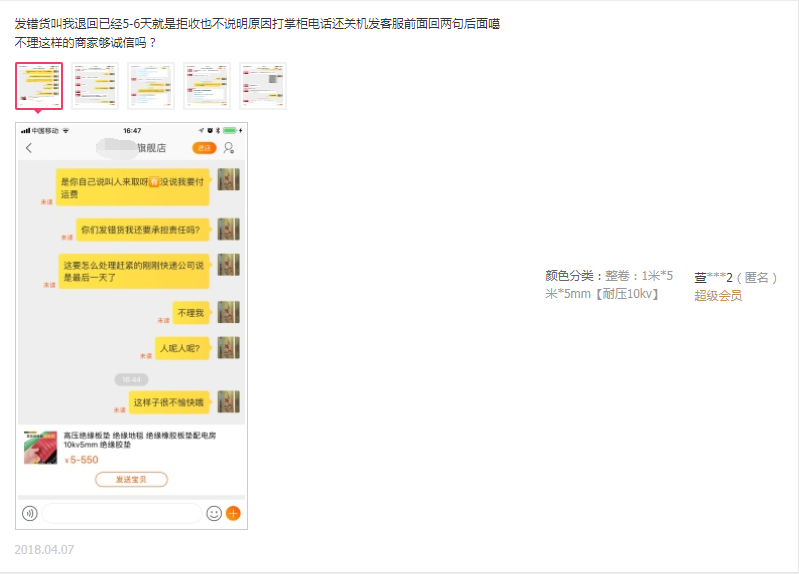View the third review image thumbnail
This screenshot has width=799, height=574.
coord(151,86)
